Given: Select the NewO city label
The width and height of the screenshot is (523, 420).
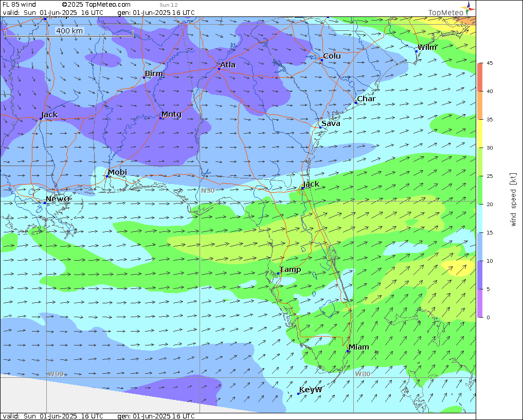Looking at the screenshot, I should click(58, 199).
